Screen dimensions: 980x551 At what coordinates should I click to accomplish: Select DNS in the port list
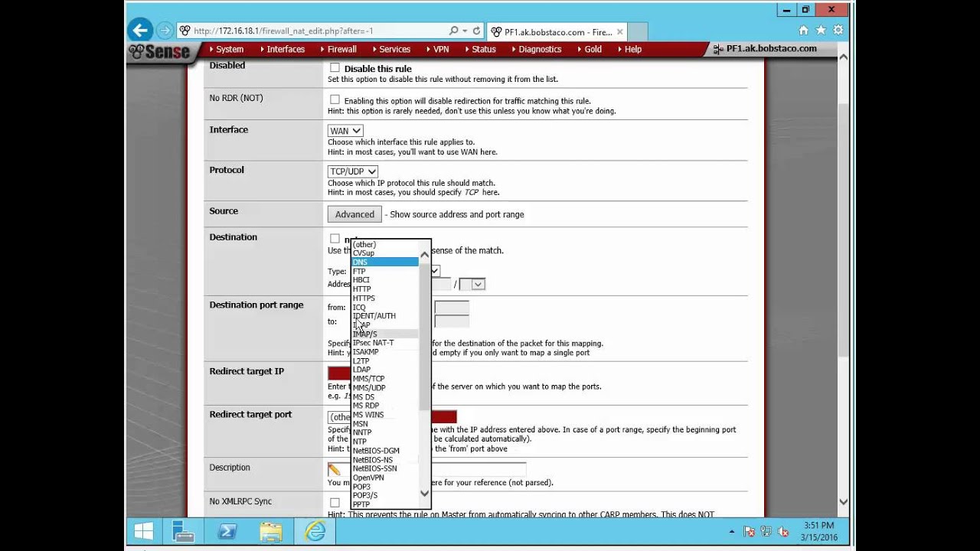click(x=385, y=262)
